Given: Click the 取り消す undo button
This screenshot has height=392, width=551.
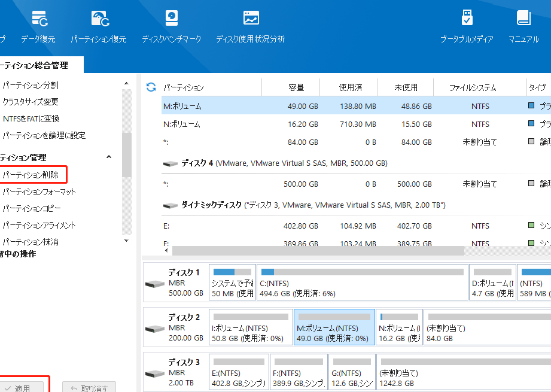Looking at the screenshot, I should pyautogui.click(x=89, y=388).
